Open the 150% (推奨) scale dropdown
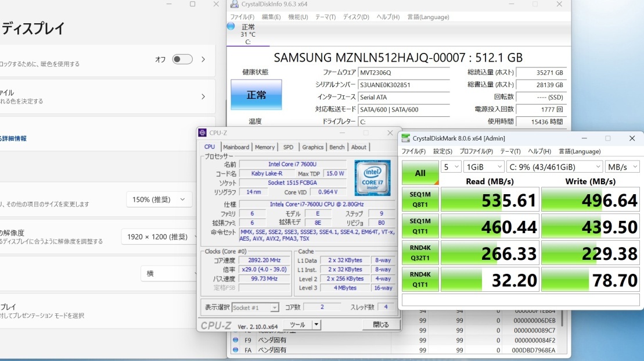Viewport: 644px width, 361px height. pos(159,199)
